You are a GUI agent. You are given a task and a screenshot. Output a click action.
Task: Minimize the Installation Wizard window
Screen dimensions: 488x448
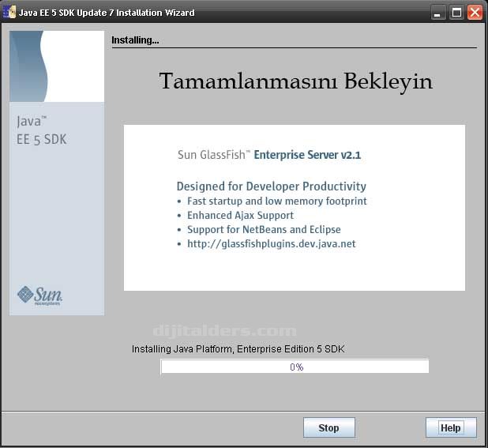pyautogui.click(x=437, y=13)
